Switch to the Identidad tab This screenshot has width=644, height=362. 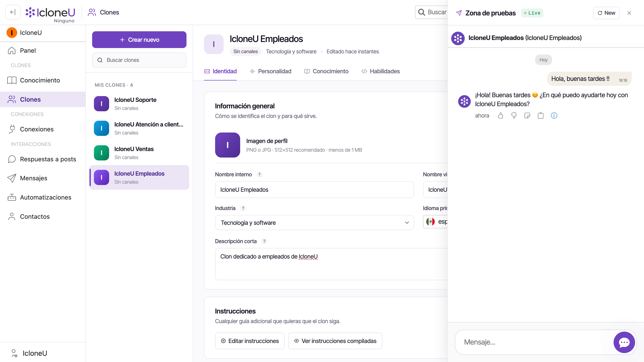pyautogui.click(x=220, y=71)
